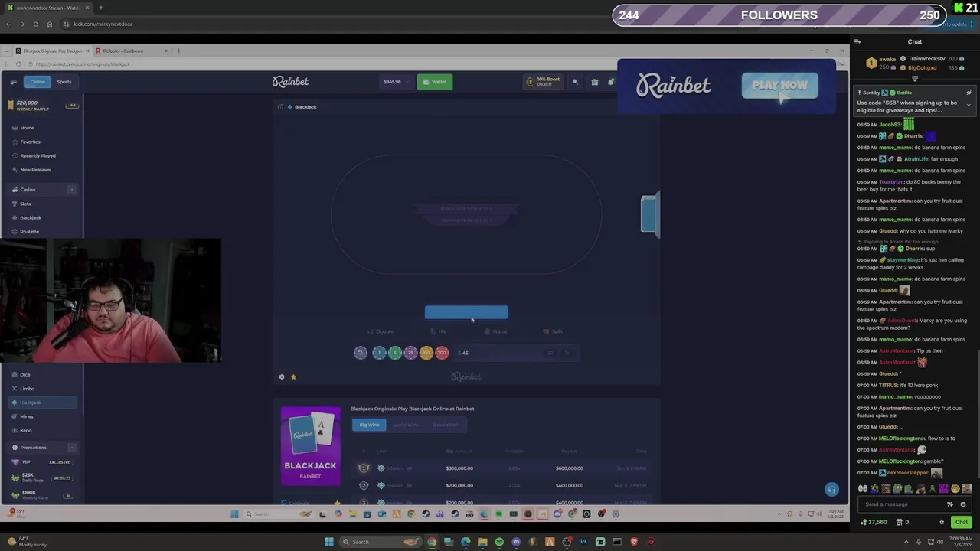This screenshot has height=551, width=980.
Task: Click the $300,000.00 bet amount cell
Action: (459, 468)
